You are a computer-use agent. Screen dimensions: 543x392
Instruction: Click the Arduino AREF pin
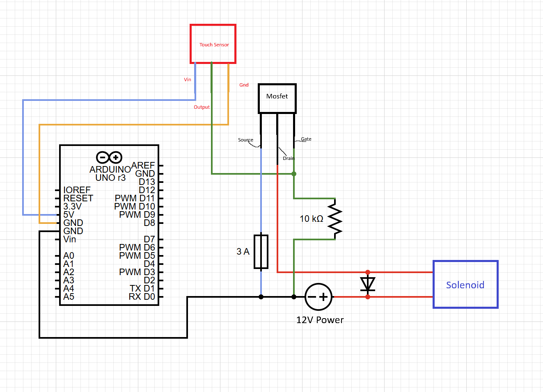click(143, 165)
